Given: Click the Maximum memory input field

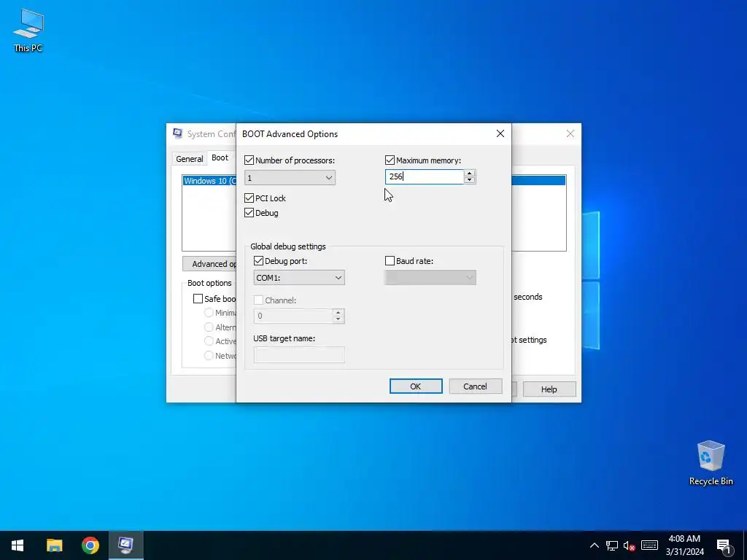Looking at the screenshot, I should coord(424,176).
